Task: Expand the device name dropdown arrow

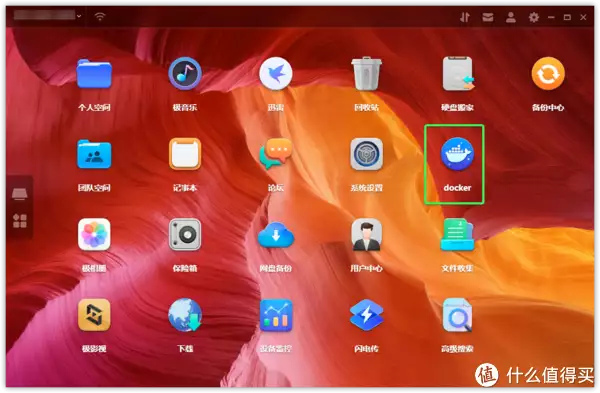Action: (79, 16)
